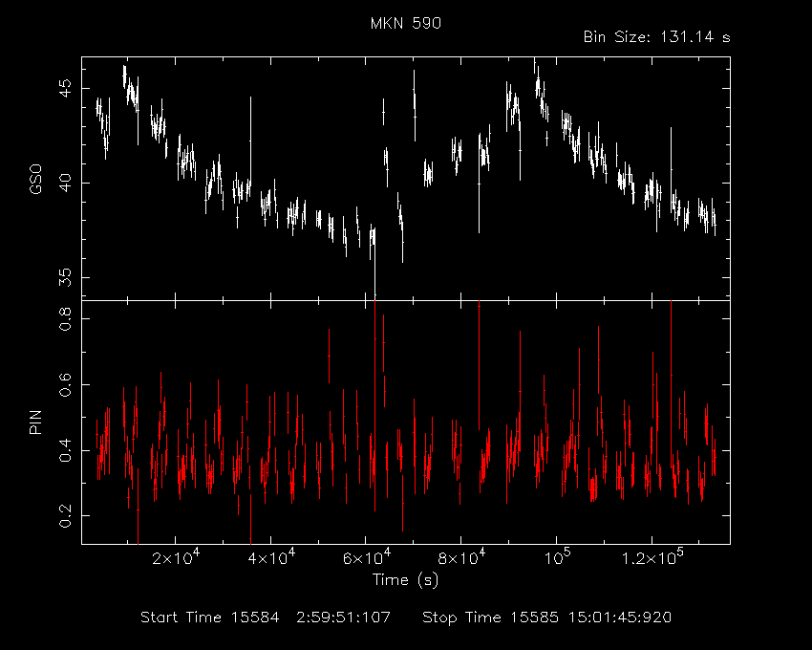This screenshot has height=650, width=812.
Task: Click the GSO y-axis value "35"
Action: pos(65,278)
